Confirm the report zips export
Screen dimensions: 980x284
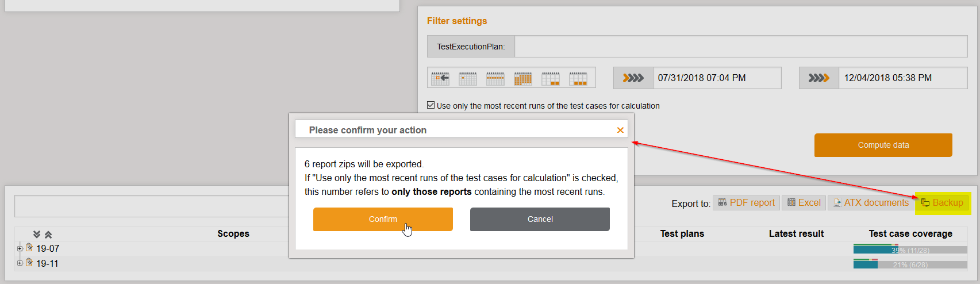coord(383,219)
